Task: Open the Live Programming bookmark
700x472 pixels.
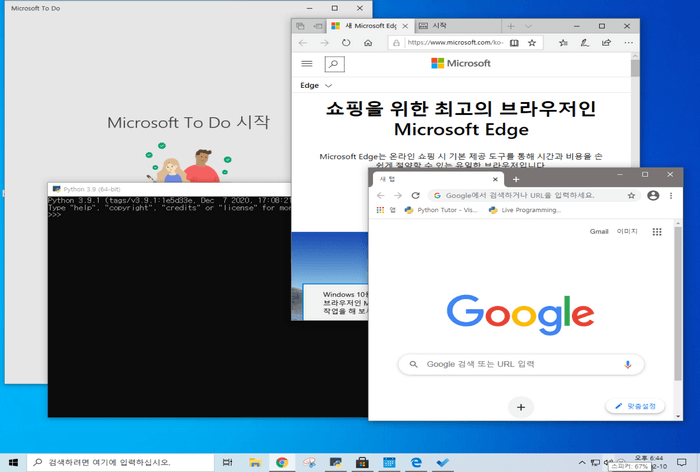Action: [525, 210]
